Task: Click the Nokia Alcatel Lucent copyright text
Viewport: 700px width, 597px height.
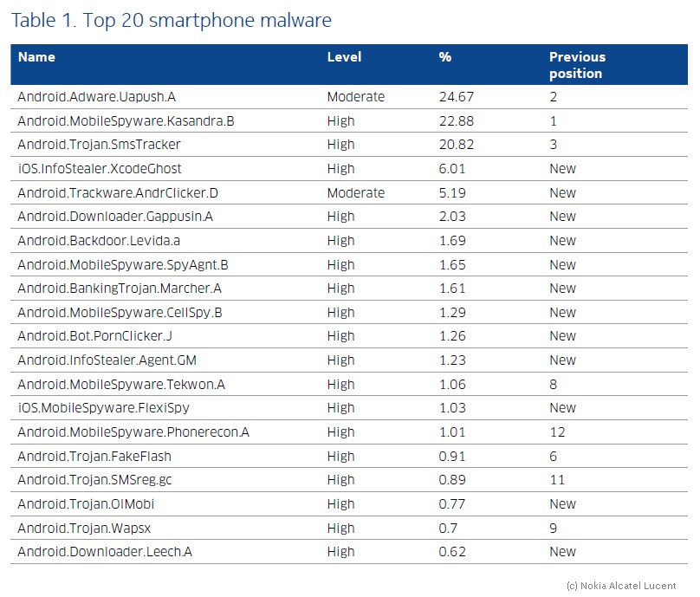Action: (621, 586)
